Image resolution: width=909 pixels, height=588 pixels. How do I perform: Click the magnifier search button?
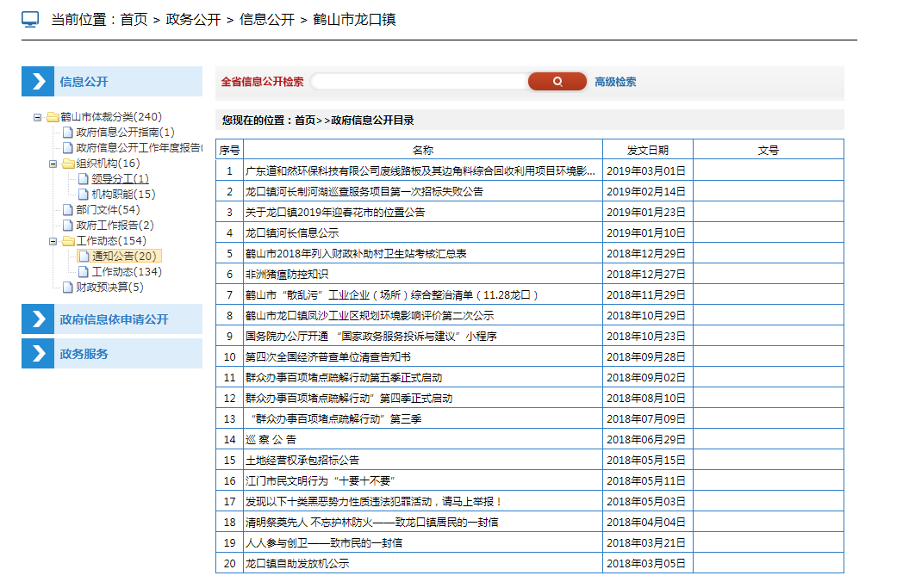(x=557, y=82)
